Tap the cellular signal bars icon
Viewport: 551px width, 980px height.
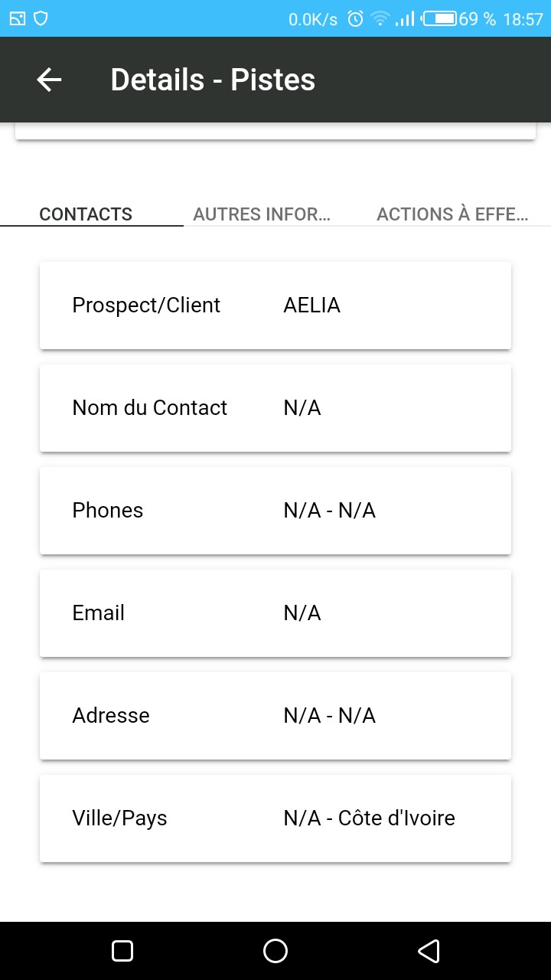(405, 19)
